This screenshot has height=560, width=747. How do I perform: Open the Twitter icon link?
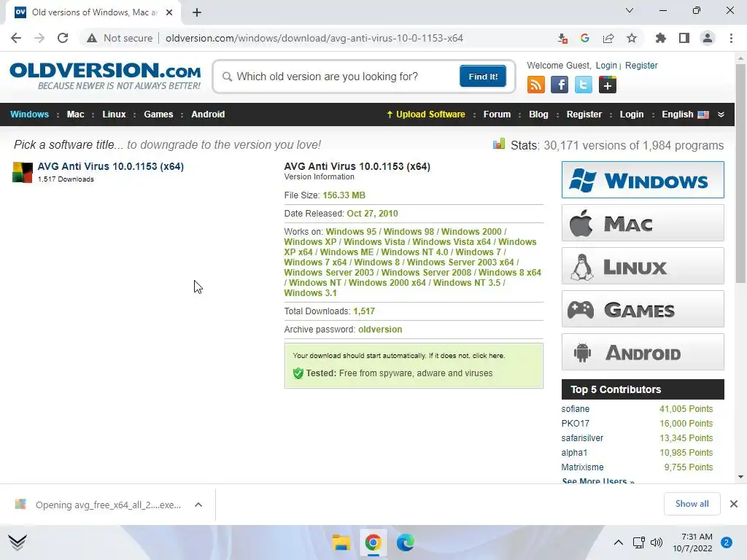click(583, 85)
